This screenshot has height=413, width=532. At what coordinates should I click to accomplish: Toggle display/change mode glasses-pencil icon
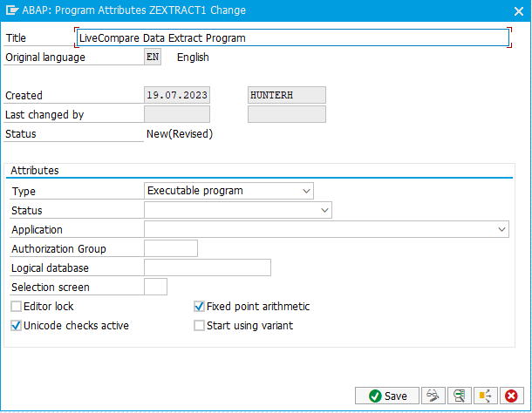click(433, 396)
